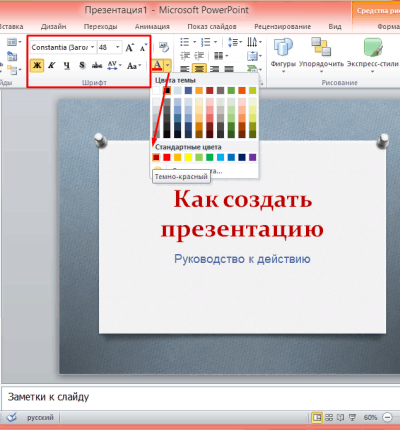Pick the dark navy standard color
Screen dimensions: 400x430
coord(242,157)
